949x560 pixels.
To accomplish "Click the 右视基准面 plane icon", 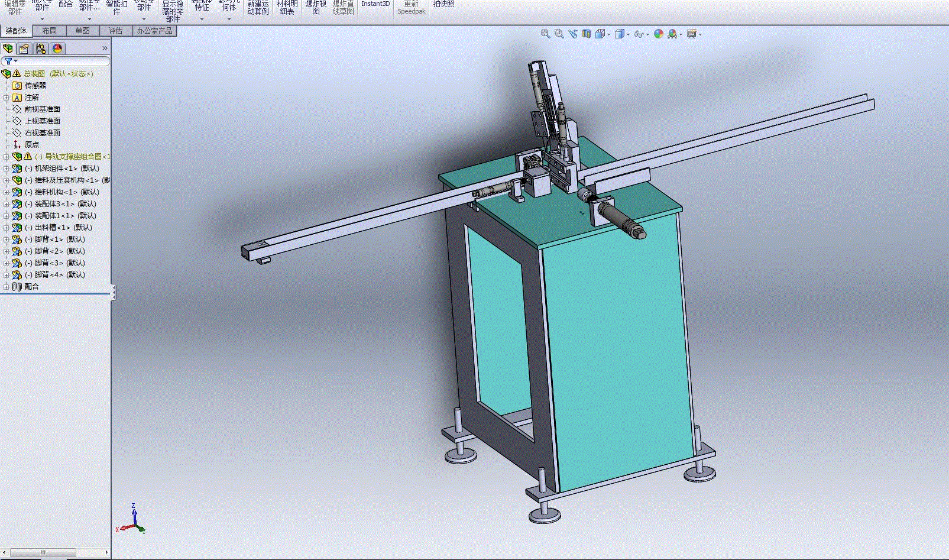I will [17, 133].
